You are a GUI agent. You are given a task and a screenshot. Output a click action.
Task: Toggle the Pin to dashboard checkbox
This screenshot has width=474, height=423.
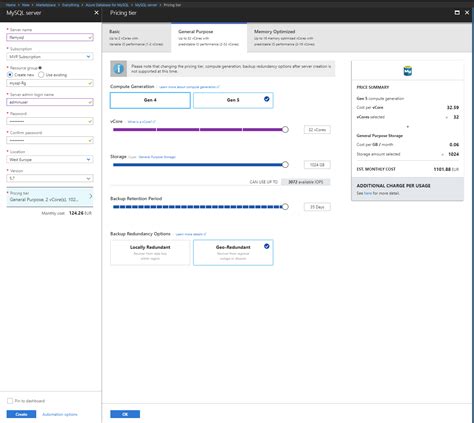10,401
